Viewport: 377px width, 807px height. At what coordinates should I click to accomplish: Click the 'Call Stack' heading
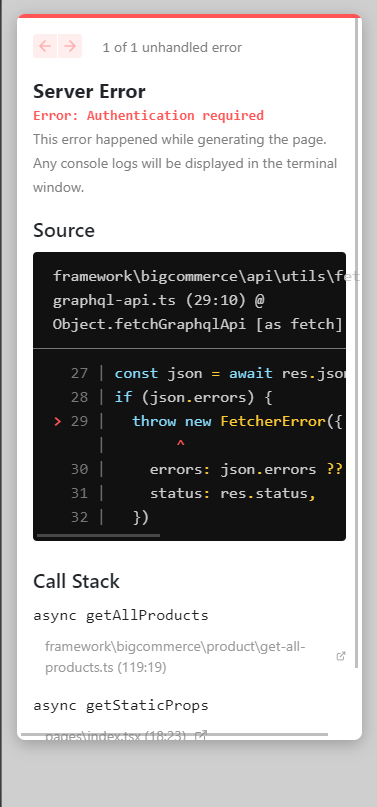76,581
